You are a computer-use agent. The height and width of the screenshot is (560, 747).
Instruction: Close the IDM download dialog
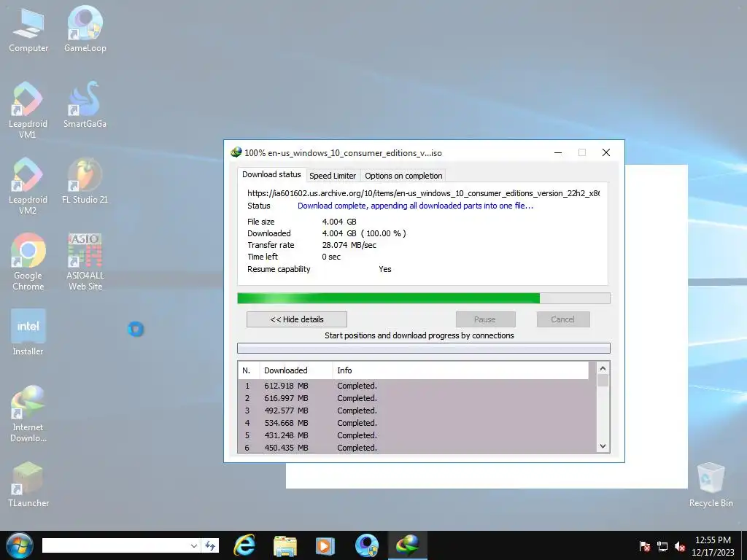(x=606, y=152)
